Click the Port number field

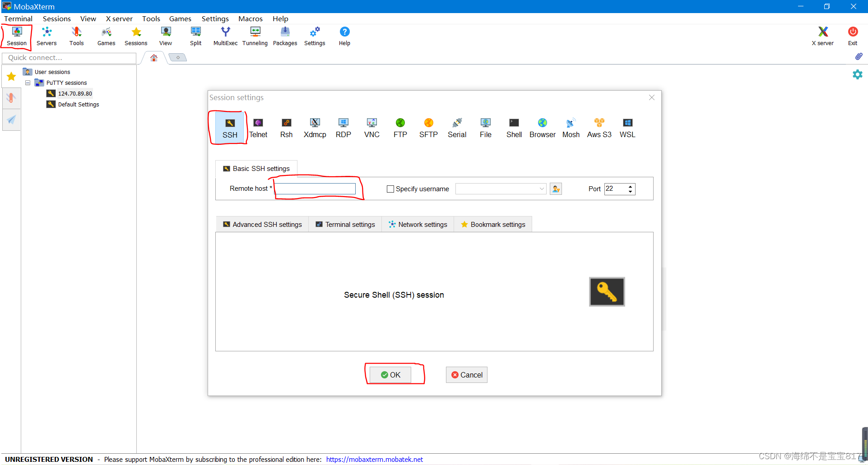click(x=616, y=189)
